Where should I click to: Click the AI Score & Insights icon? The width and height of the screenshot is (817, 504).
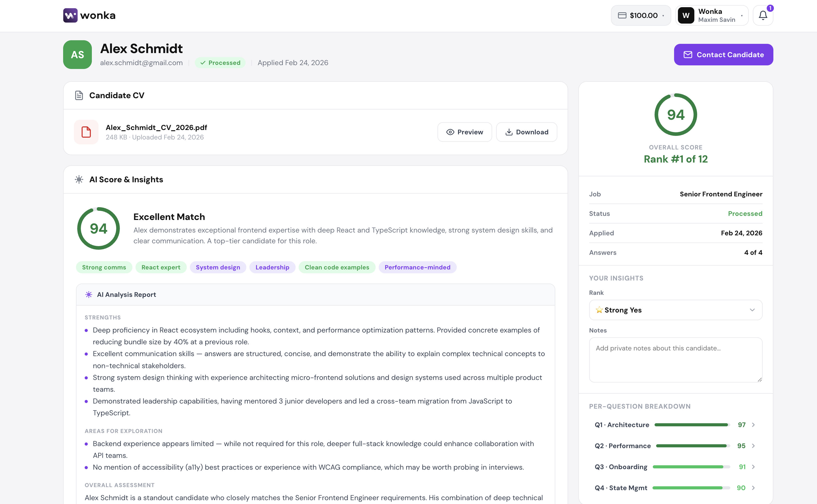[x=79, y=180]
